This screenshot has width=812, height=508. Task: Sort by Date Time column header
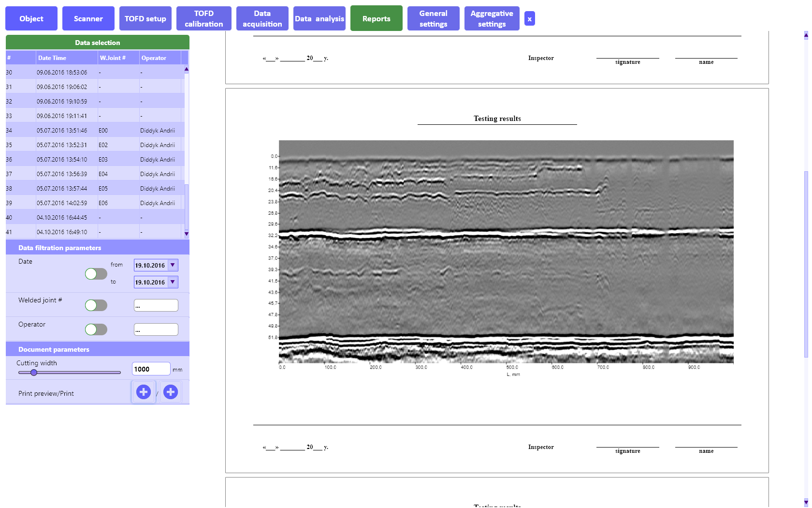tap(67, 58)
